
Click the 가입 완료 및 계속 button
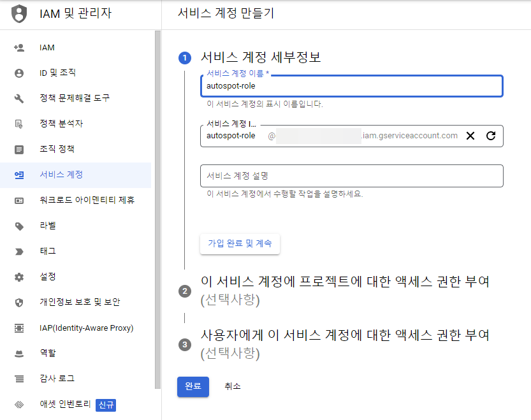pos(240,243)
